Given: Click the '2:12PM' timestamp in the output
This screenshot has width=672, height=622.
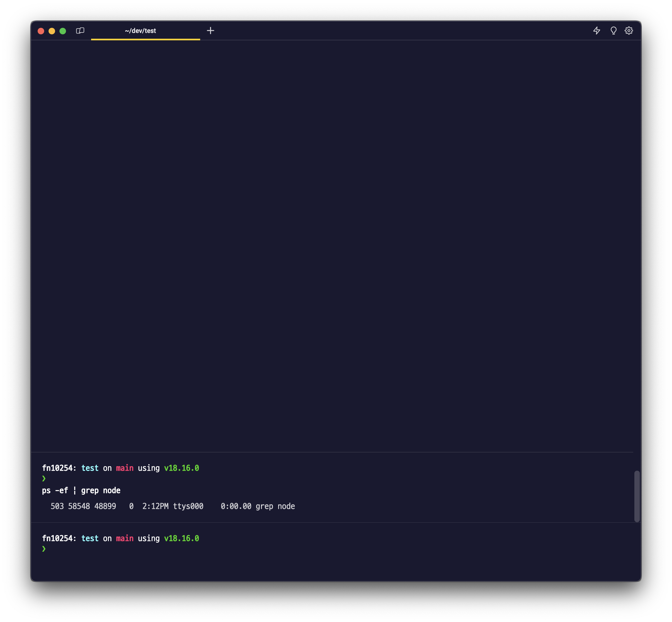Looking at the screenshot, I should pyautogui.click(x=155, y=506).
